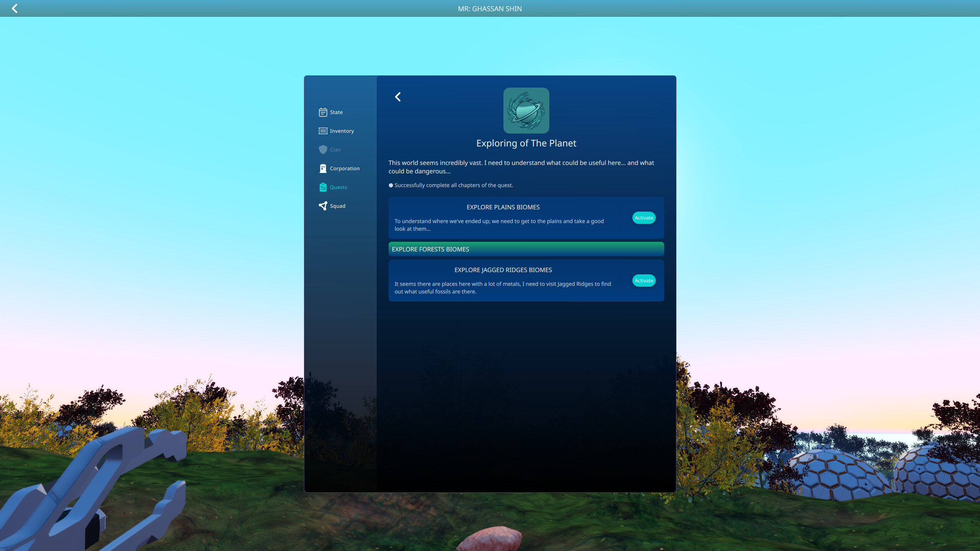Click the Clan shield icon
This screenshot has height=551, width=980.
tap(323, 150)
